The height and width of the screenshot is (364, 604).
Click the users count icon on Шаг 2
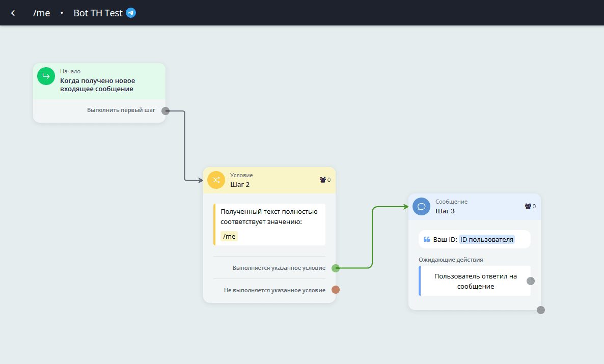pos(322,180)
